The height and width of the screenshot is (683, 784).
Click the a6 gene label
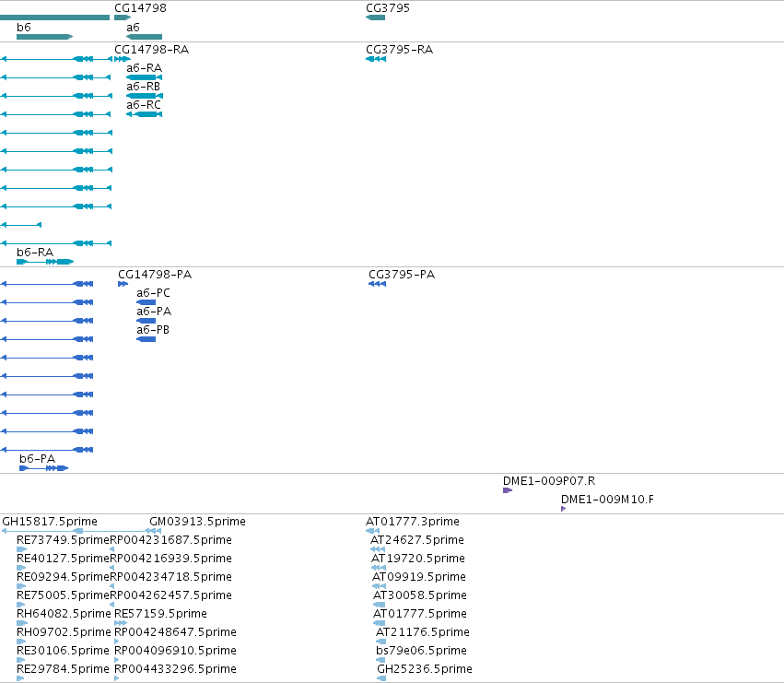click(133, 27)
